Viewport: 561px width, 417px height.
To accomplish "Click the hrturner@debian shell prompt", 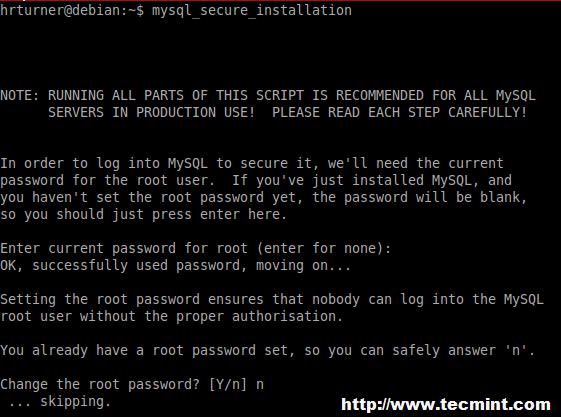I will tap(72, 10).
